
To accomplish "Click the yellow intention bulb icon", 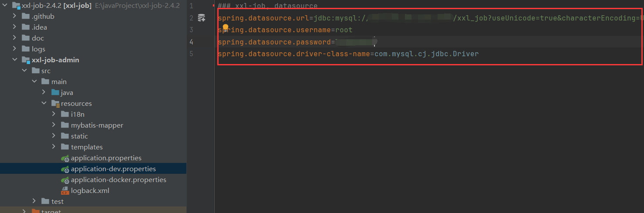I will 226,27.
